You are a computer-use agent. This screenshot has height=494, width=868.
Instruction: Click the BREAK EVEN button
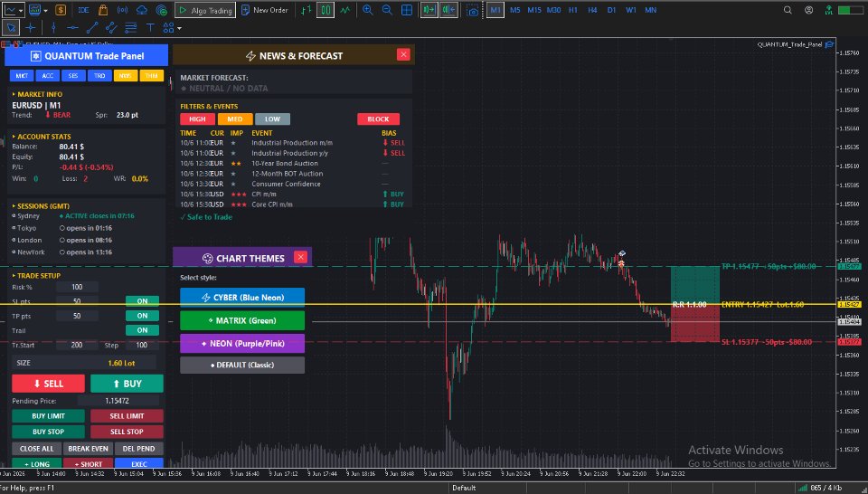[x=88, y=449]
